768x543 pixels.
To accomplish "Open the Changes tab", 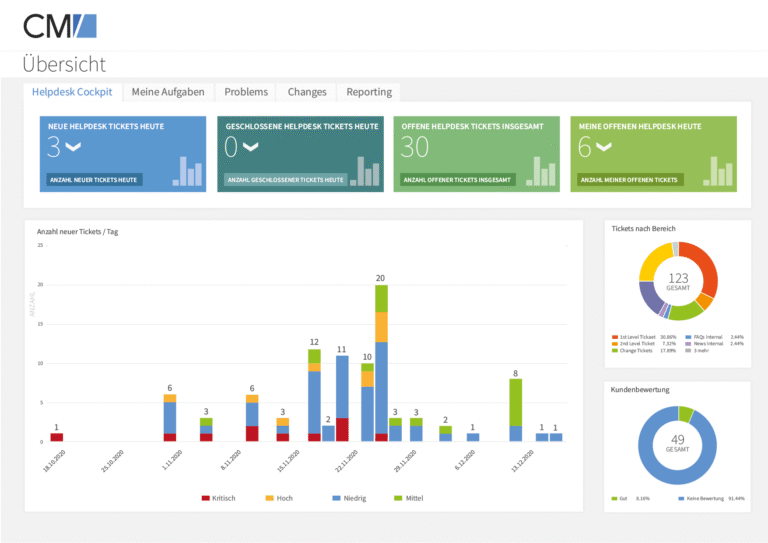I will (x=307, y=92).
